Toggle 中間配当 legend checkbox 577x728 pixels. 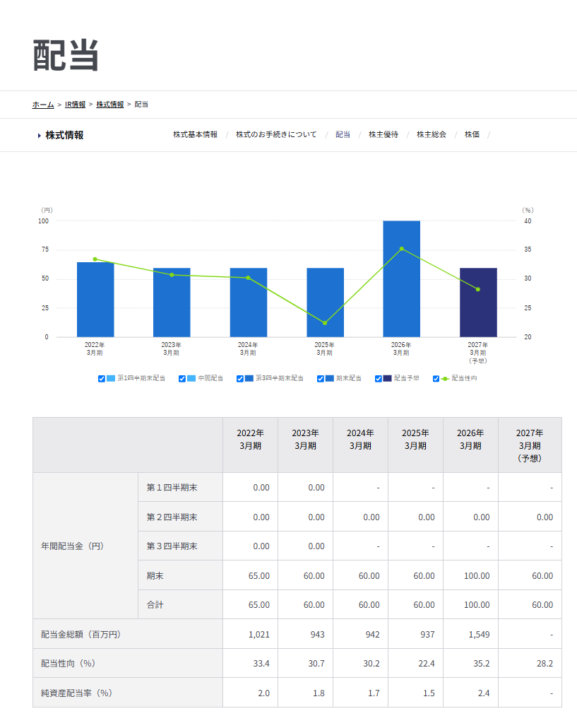182,379
